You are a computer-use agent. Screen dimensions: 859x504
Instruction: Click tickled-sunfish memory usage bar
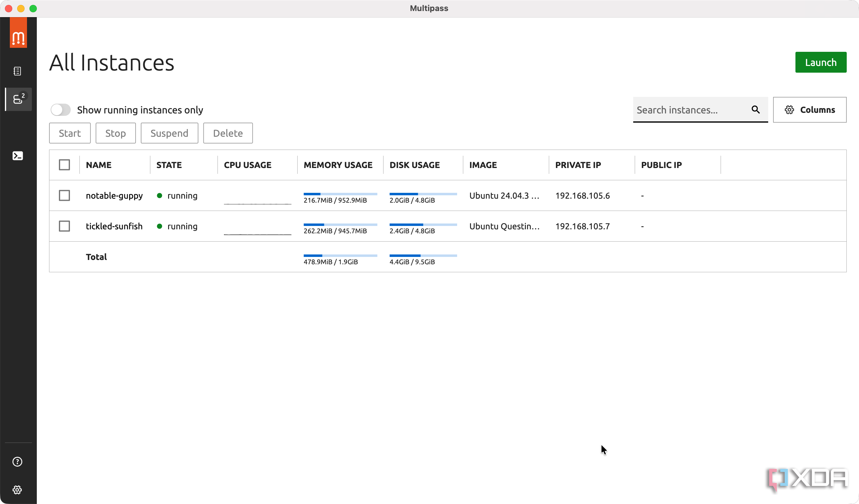tap(341, 225)
